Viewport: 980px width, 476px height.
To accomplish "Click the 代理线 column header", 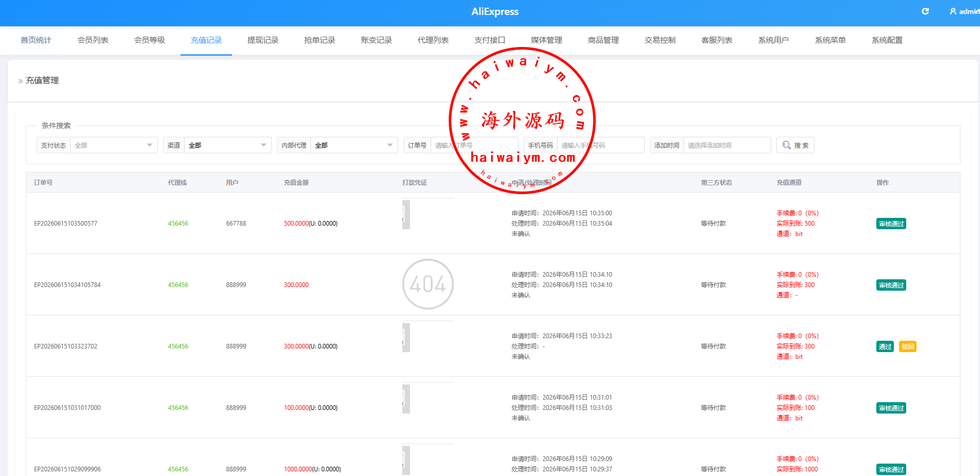I will pos(177,183).
